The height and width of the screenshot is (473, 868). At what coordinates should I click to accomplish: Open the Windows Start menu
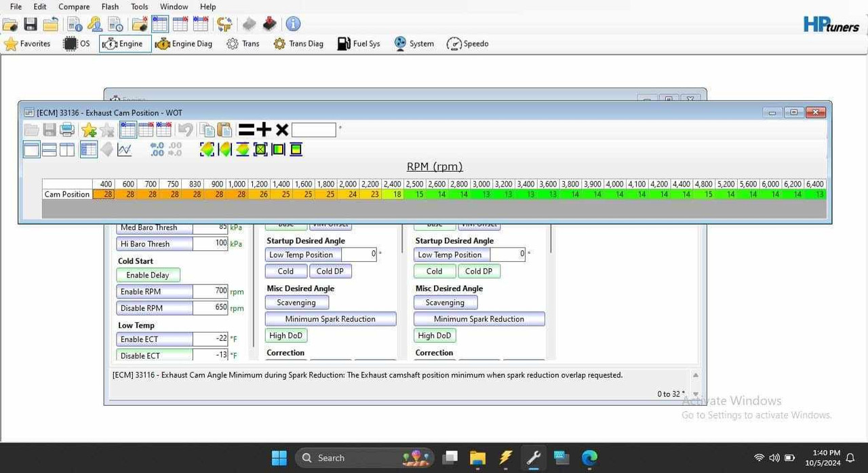click(x=279, y=457)
